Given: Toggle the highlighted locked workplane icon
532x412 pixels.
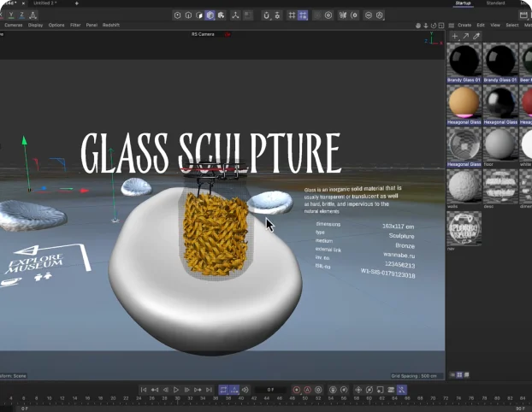Looking at the screenshot, I should coord(303,15).
